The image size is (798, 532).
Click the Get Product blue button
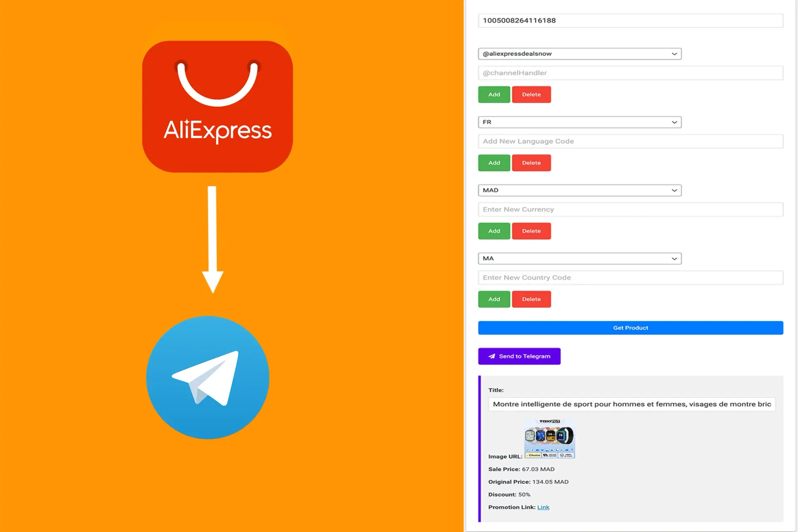point(631,328)
